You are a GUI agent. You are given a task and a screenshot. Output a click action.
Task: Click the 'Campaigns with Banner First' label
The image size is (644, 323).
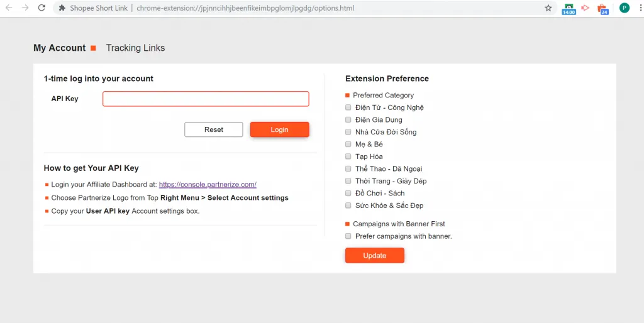point(399,224)
